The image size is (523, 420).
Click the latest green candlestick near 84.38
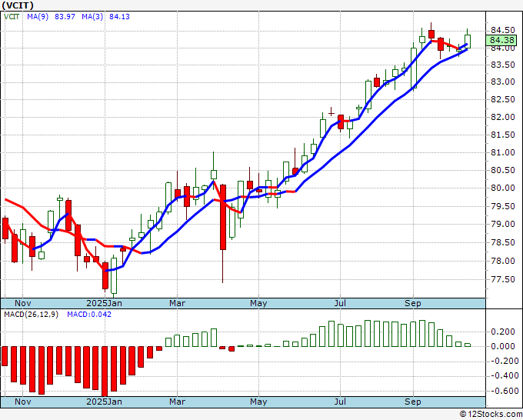(468, 42)
